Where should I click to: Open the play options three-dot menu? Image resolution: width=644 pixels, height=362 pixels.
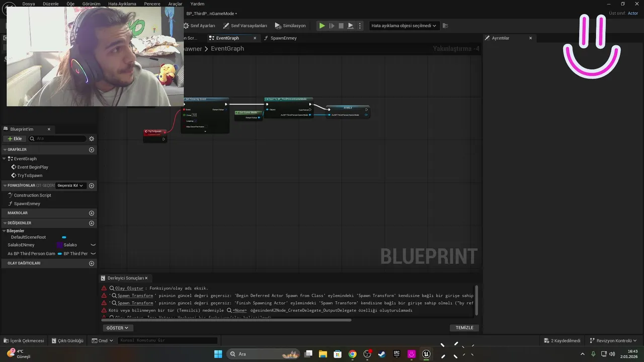pos(359,26)
